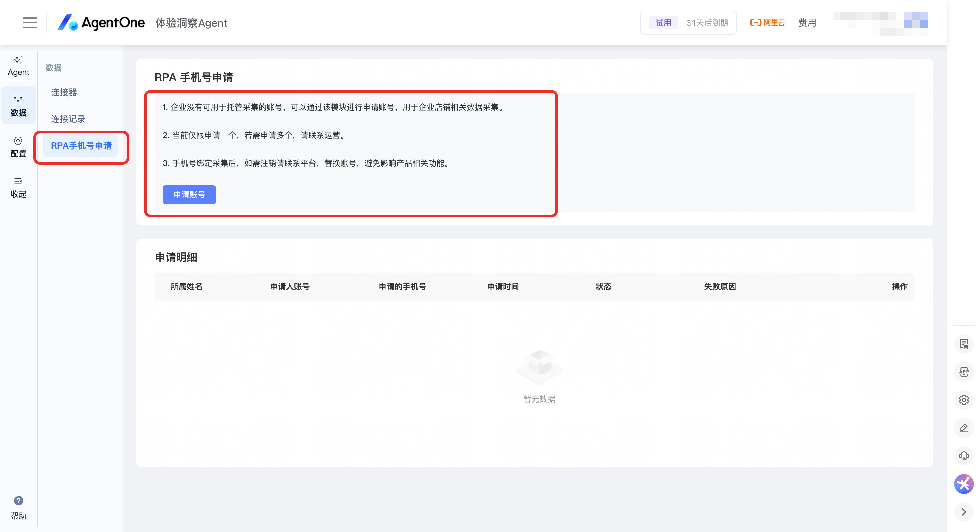Click the colorful assistant icon on right
The image size is (980, 532).
click(963, 484)
